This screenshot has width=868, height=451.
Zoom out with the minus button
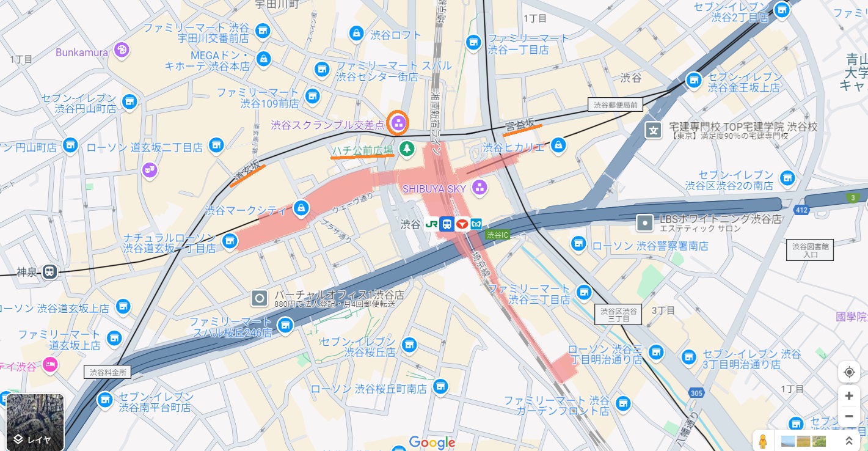click(x=848, y=417)
